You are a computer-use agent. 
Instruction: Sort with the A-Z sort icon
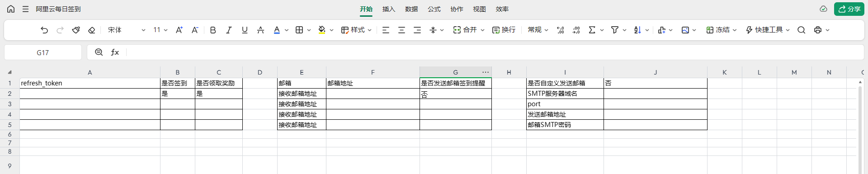(637, 30)
